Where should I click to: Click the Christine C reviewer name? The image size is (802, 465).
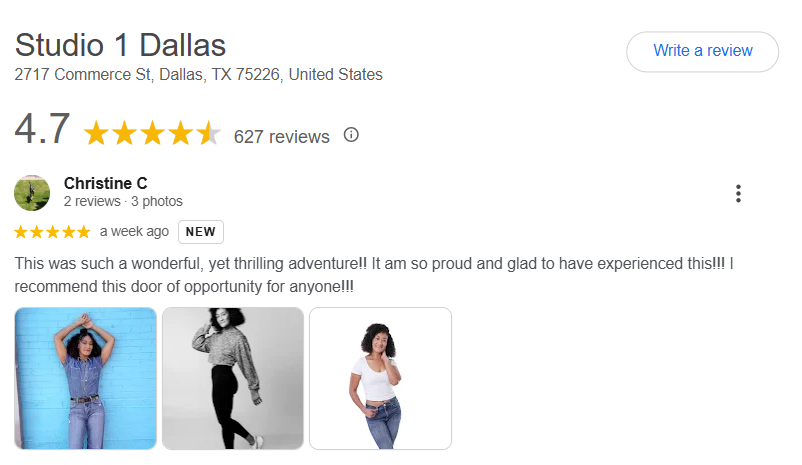(105, 183)
